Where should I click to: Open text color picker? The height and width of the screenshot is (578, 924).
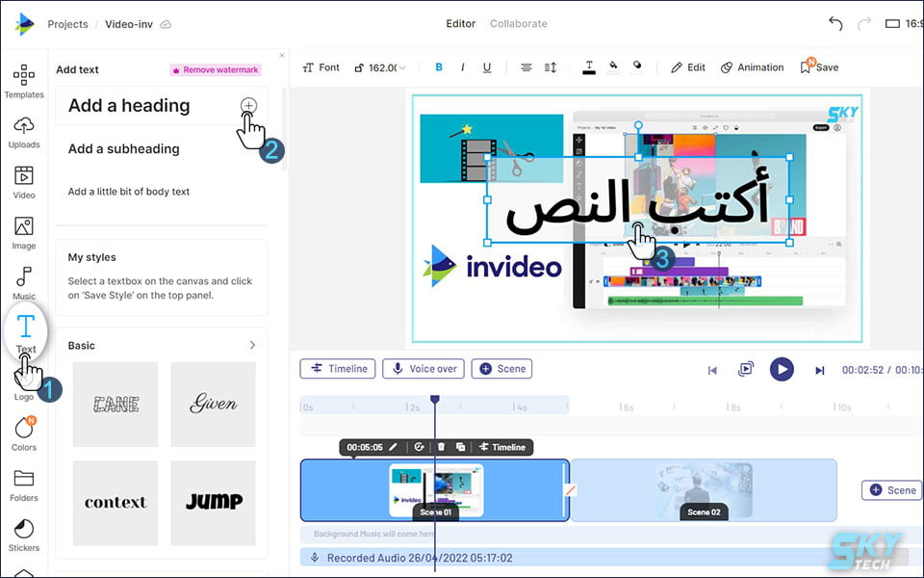point(589,67)
